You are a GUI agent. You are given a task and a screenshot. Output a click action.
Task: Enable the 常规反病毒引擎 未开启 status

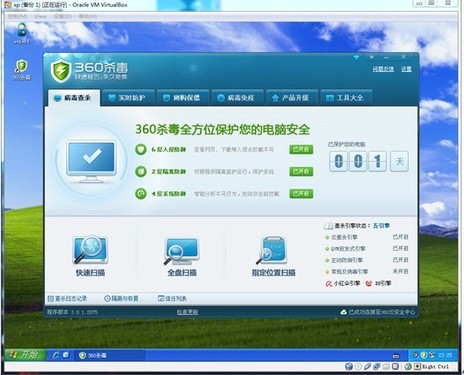point(400,271)
